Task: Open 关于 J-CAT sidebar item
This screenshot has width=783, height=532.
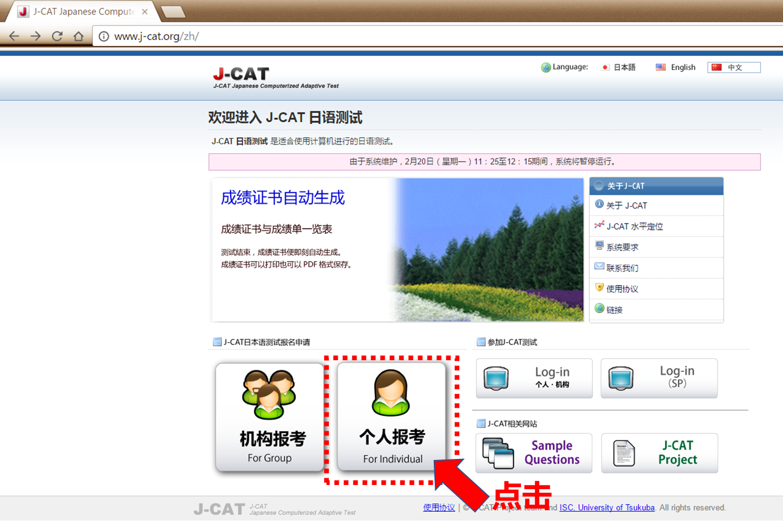Action: coord(656,205)
